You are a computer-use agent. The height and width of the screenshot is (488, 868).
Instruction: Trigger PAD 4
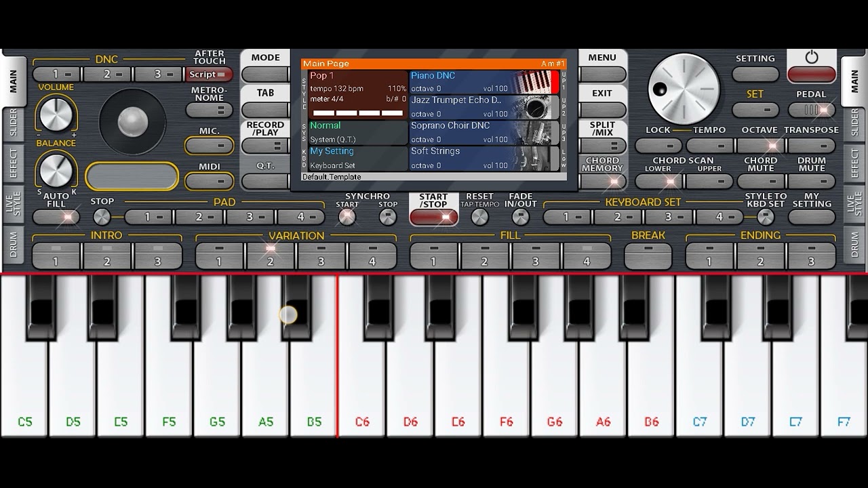click(x=302, y=217)
